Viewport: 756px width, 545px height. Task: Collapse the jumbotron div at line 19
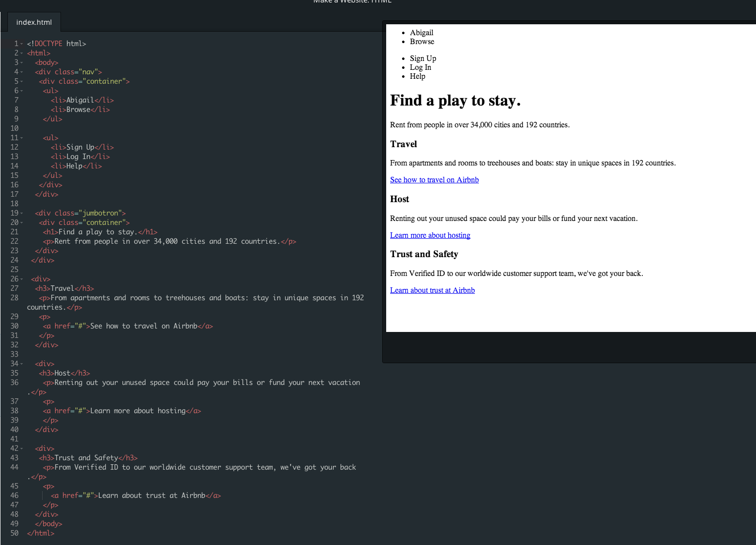tap(22, 213)
